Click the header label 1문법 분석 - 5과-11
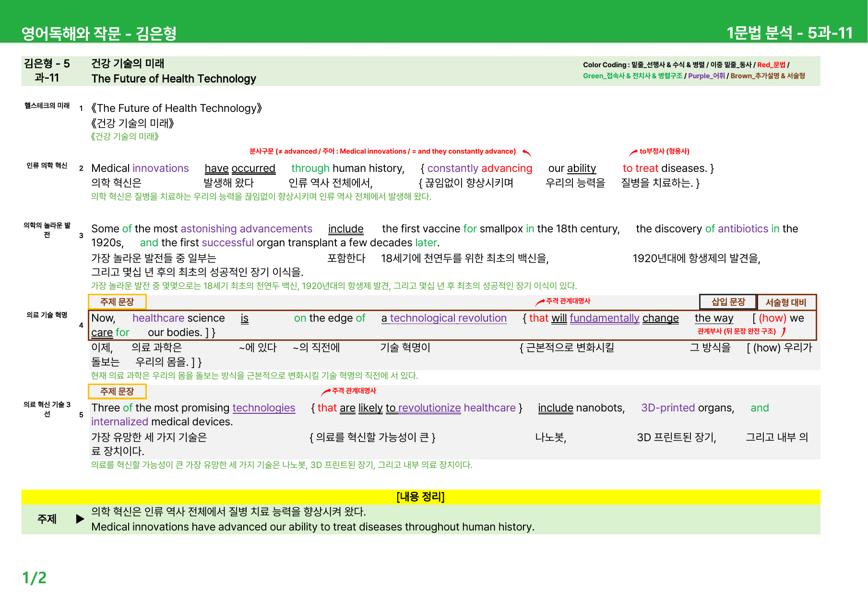This screenshot has height=614, width=868. (x=790, y=33)
